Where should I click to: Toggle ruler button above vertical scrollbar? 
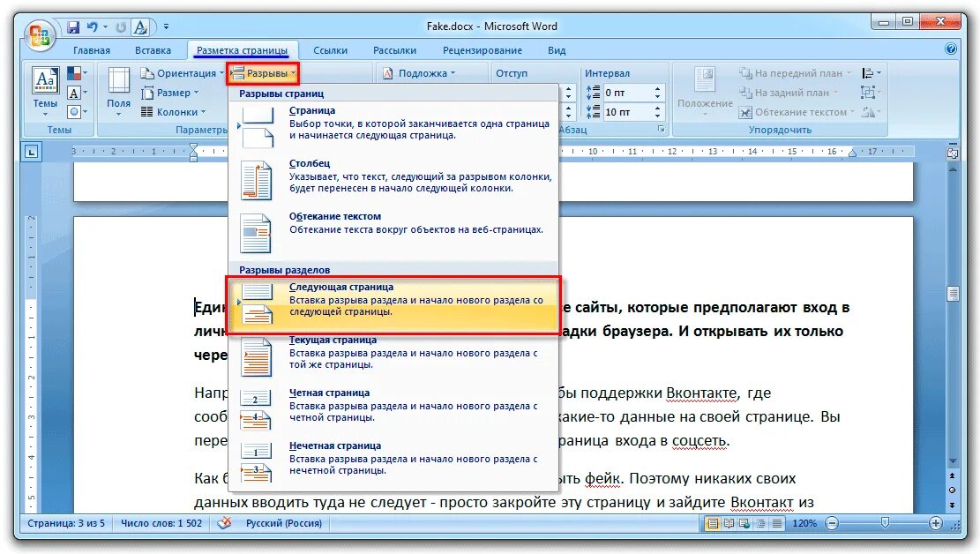coord(953,153)
